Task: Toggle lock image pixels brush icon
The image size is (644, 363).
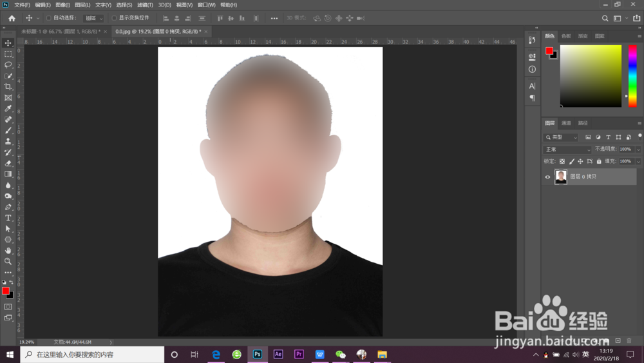Action: 572,162
